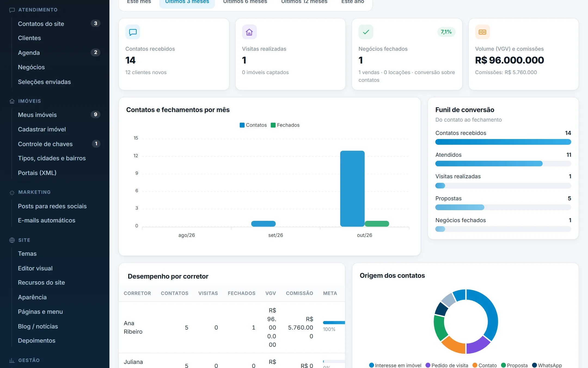Open Negócios in the sidebar

click(31, 67)
